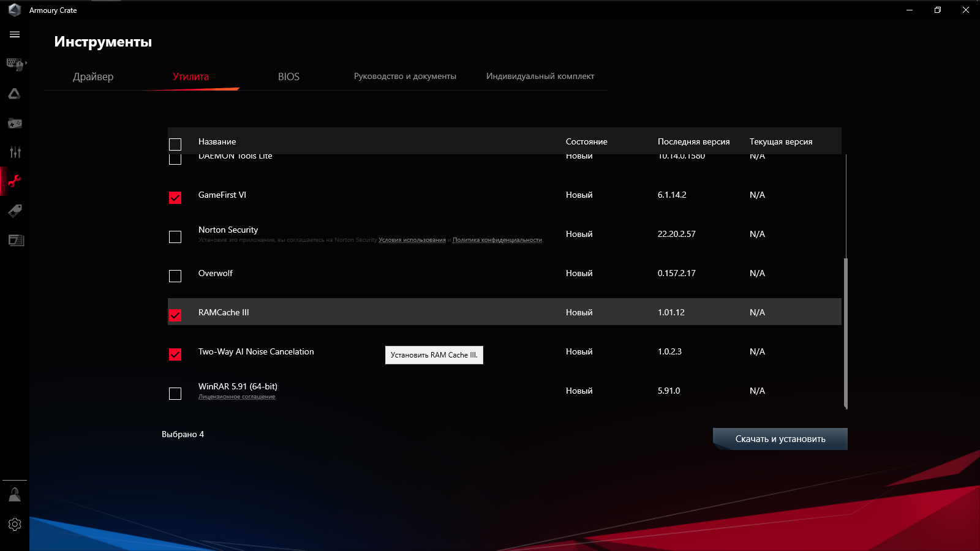
Task: Go to Руководство и документы tab
Action: 405,77
